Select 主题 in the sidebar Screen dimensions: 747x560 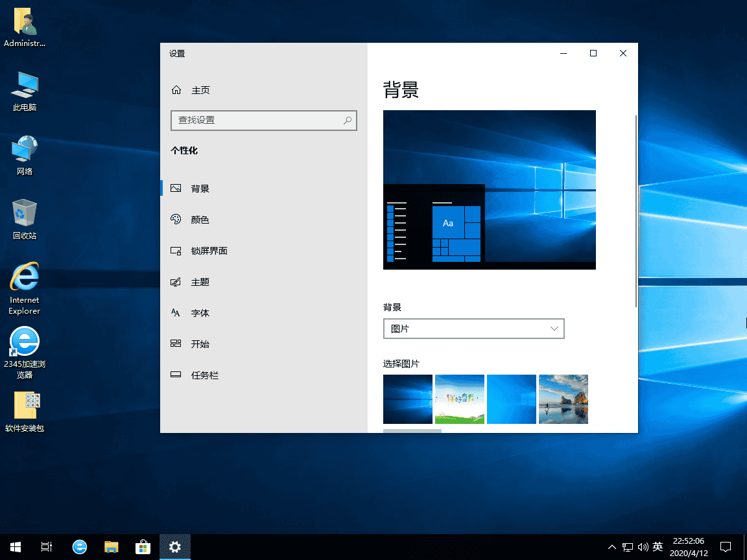click(263, 282)
